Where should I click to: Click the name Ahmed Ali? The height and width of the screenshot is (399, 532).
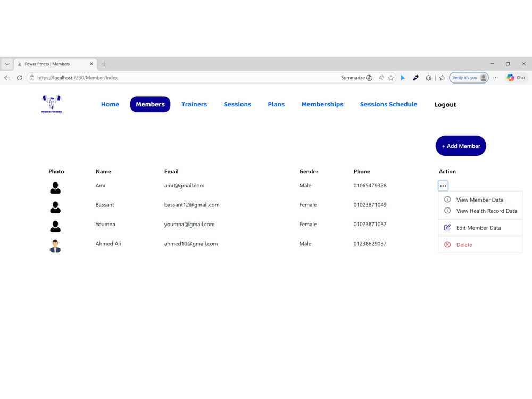(108, 244)
